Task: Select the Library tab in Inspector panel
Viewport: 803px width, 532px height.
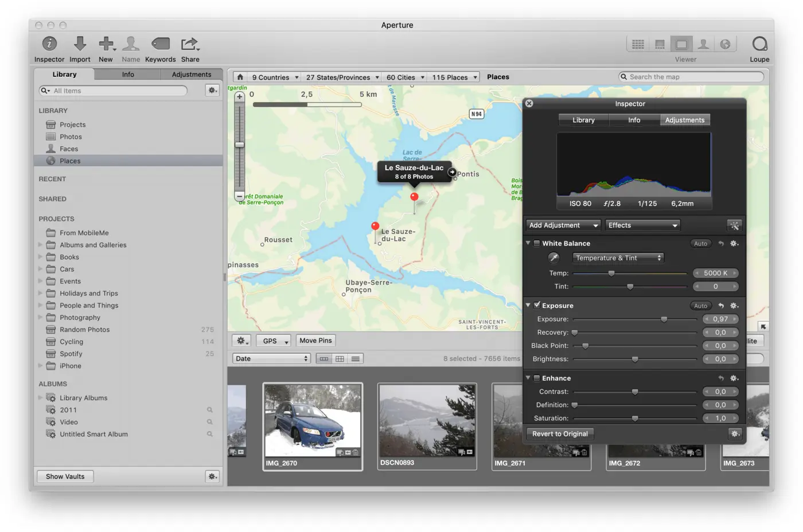Action: 583,120
